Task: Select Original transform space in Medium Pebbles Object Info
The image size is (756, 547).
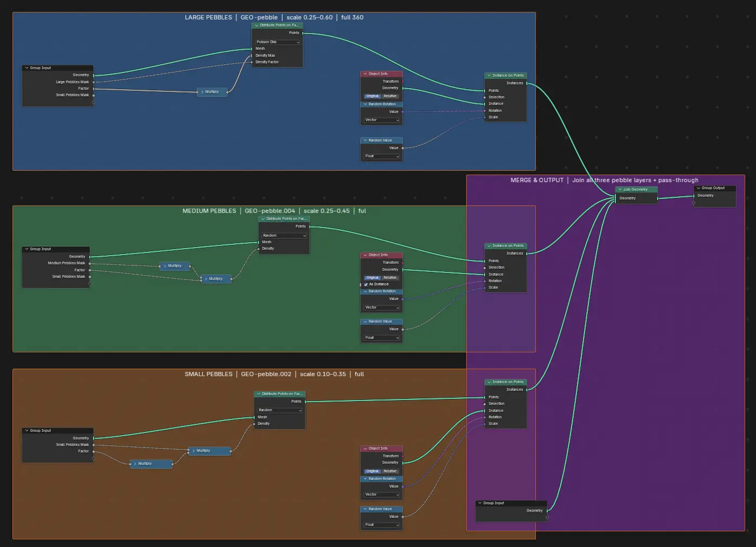Action: 373,278
